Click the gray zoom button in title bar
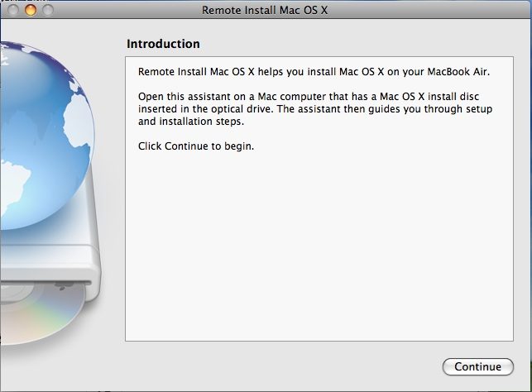 tap(48, 10)
